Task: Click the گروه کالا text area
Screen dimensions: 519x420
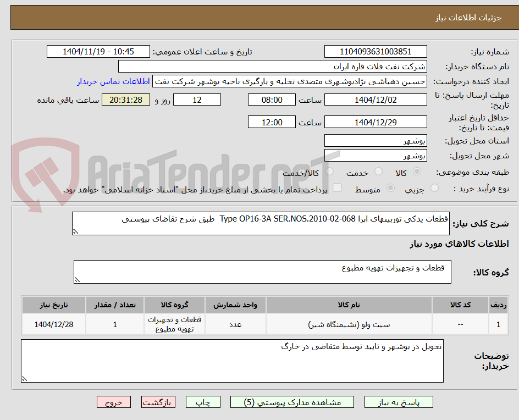Action: pyautogui.click(x=262, y=272)
